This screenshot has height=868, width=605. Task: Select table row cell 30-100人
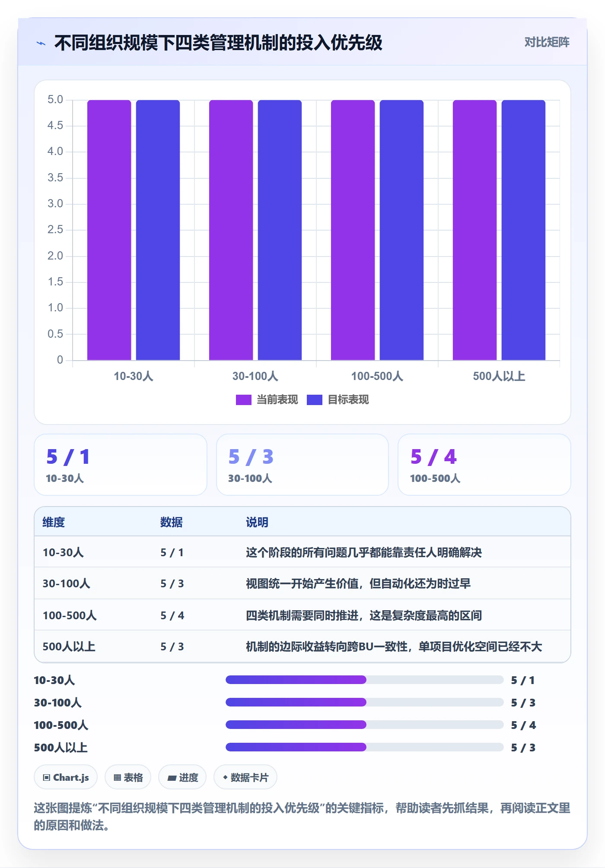[67, 583]
